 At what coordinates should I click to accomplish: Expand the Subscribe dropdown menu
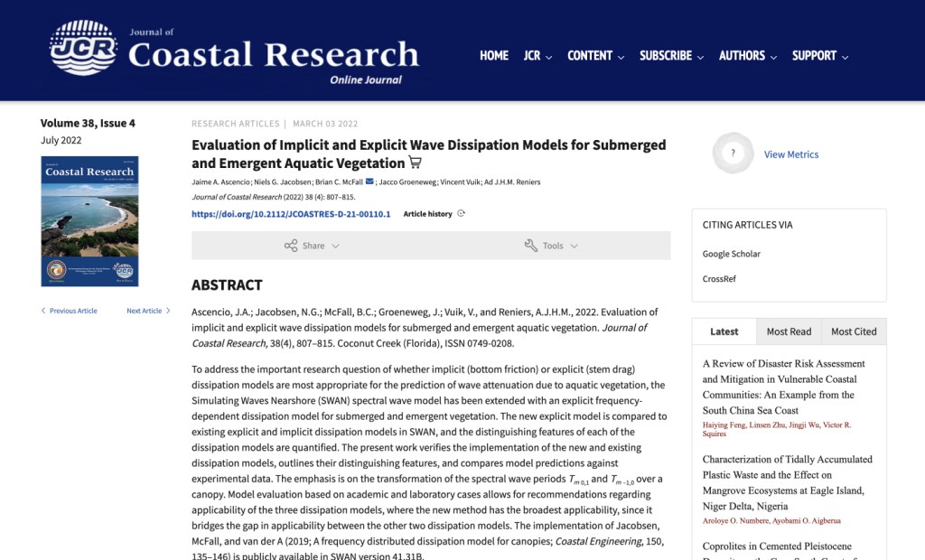[x=671, y=56]
